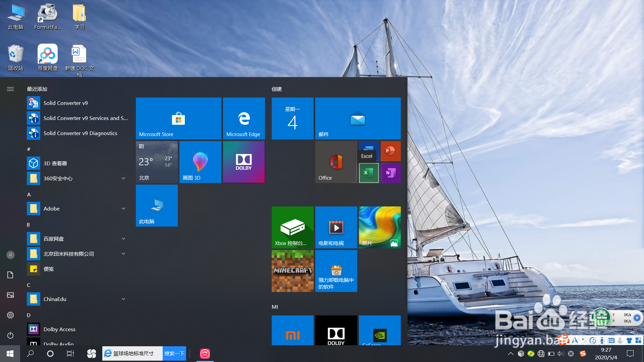Open Solid Converter v9 from recently added

65,103
